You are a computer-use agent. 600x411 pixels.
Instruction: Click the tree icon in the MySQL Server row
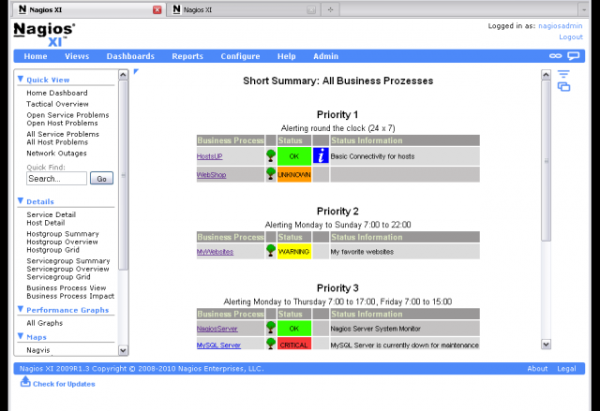[270, 344]
